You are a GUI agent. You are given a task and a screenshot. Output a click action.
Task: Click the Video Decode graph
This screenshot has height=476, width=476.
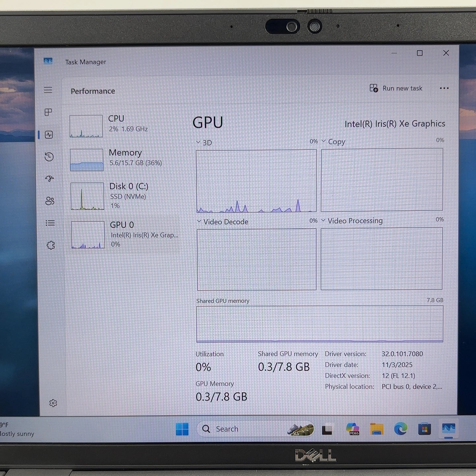tap(257, 260)
